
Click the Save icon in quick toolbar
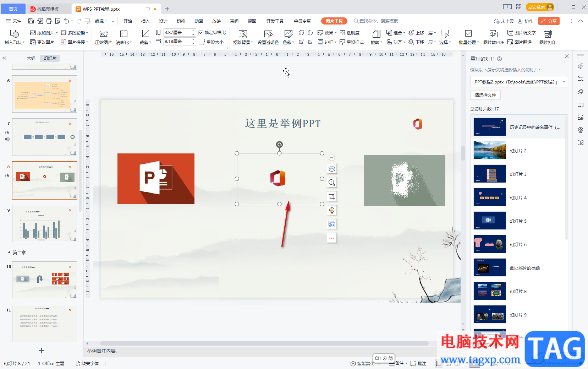click(31, 21)
